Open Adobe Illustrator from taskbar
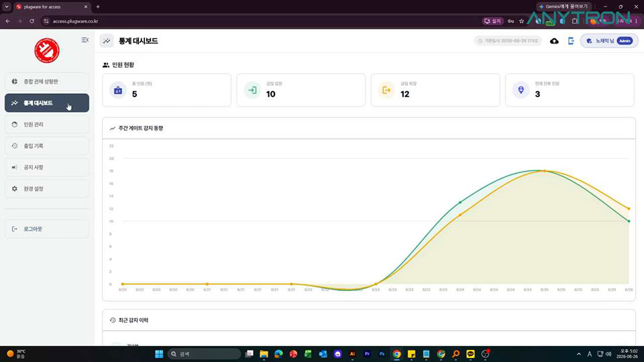Image resolution: width=644 pixels, height=362 pixels. click(x=352, y=354)
